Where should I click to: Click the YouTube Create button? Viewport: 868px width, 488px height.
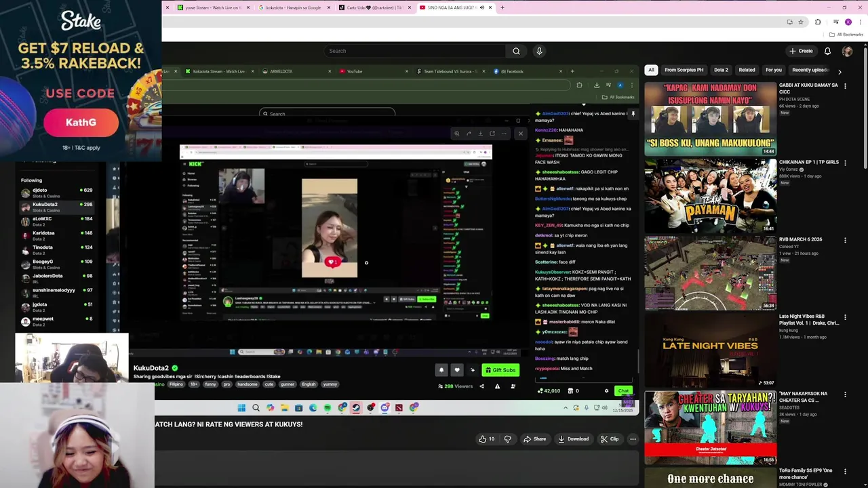[801, 51]
